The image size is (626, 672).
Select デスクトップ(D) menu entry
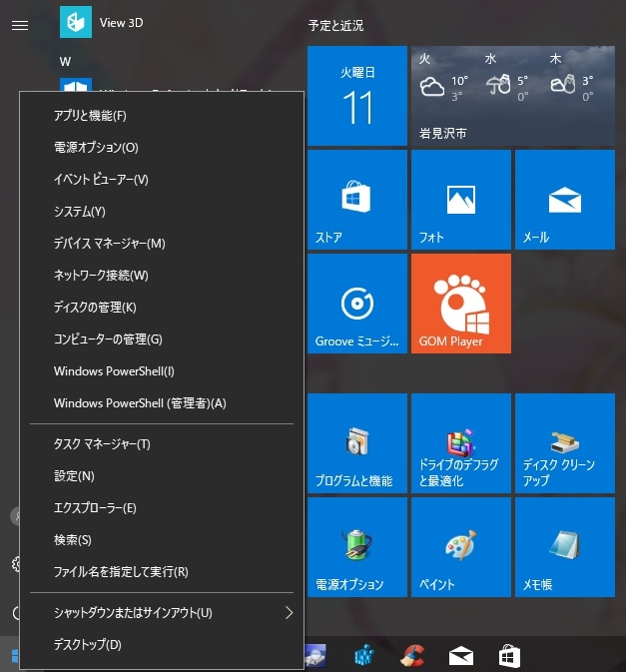coord(162,645)
